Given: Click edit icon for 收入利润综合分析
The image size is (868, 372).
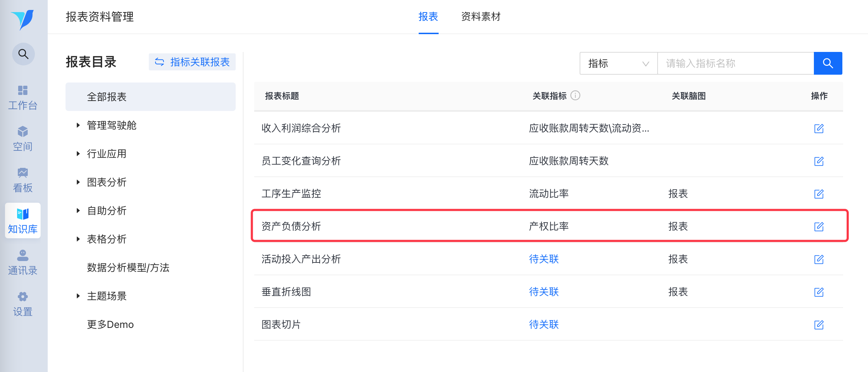Looking at the screenshot, I should click(x=819, y=128).
